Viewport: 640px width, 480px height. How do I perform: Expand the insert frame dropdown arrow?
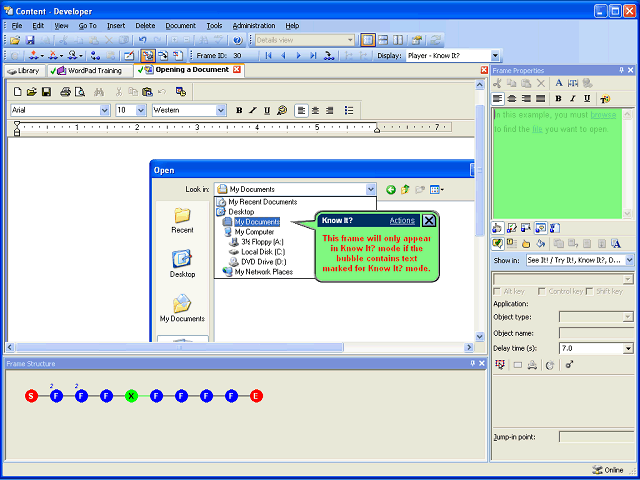coord(42,56)
